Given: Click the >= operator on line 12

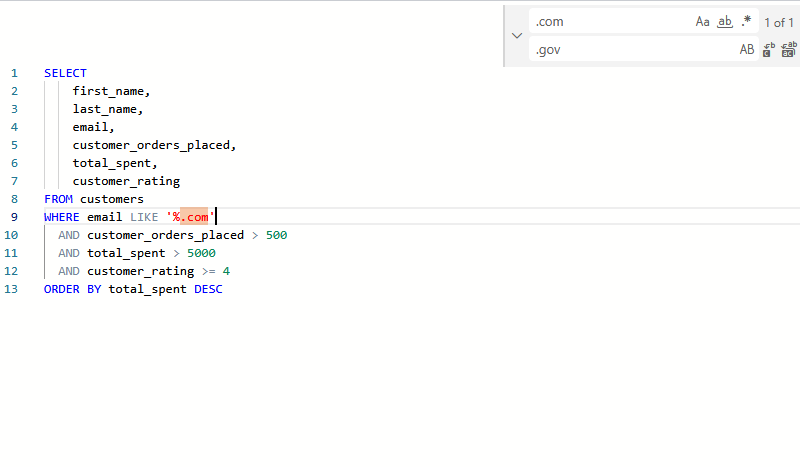Looking at the screenshot, I should (208, 271).
